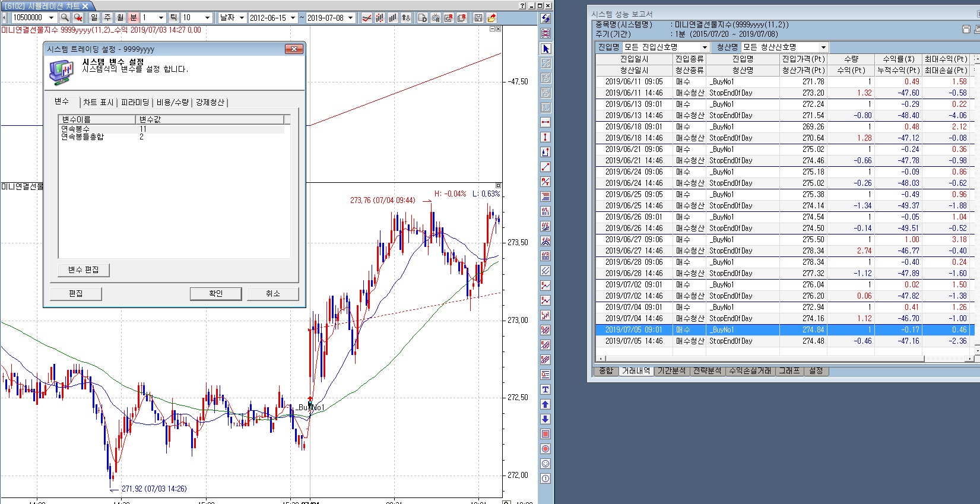Viewport: 980px width, 504px height.
Task: Select the diagonal trend line tool
Action: point(545,167)
